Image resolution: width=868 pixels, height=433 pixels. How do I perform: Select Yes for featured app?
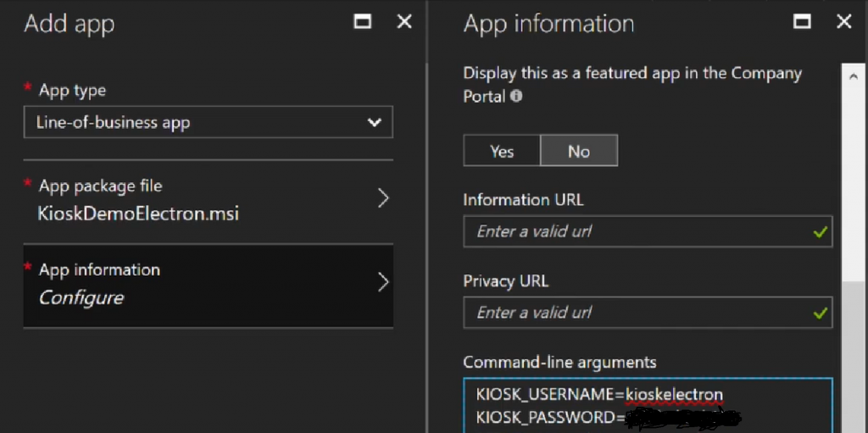(502, 151)
